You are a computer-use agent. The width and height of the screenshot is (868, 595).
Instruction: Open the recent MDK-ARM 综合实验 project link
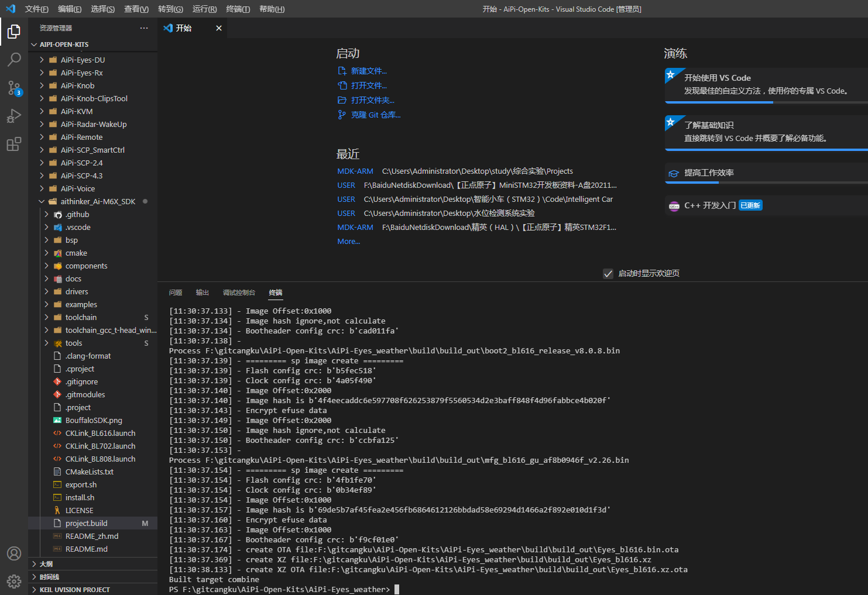click(355, 171)
